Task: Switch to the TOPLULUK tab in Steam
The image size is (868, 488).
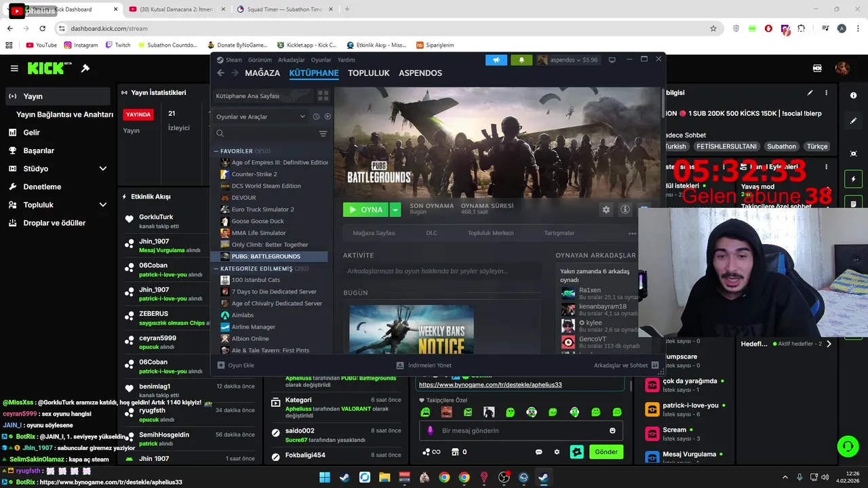Action: [369, 73]
